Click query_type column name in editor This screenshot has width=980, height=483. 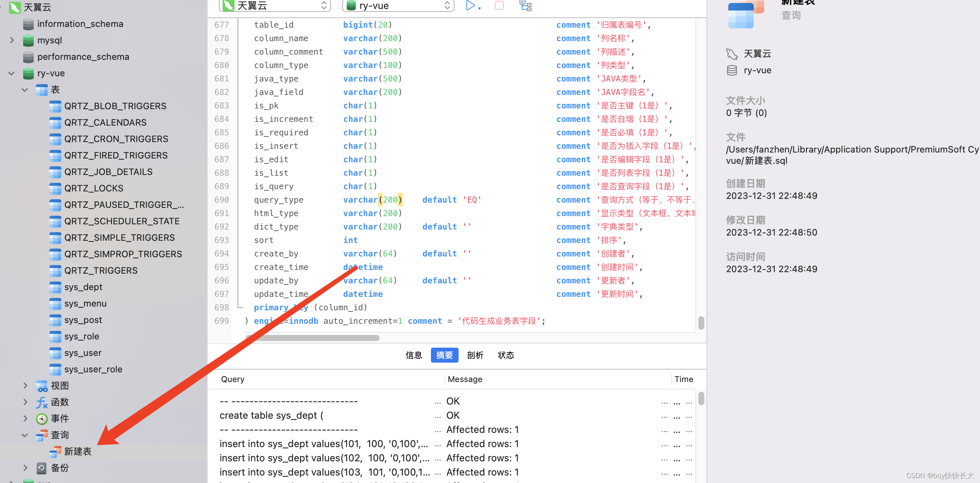[x=279, y=200]
